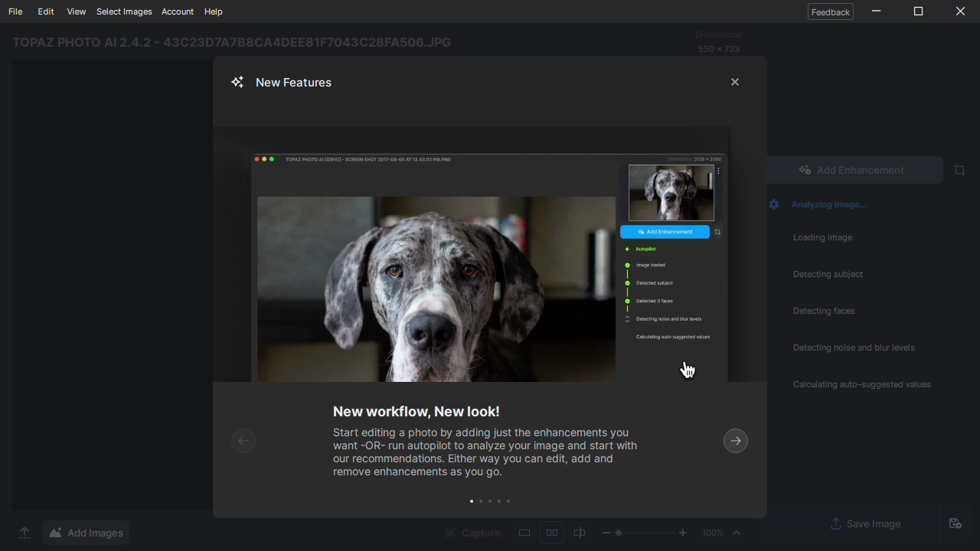Click the previous slide arrow
Image resolution: width=980 pixels, height=551 pixels.
point(243,441)
